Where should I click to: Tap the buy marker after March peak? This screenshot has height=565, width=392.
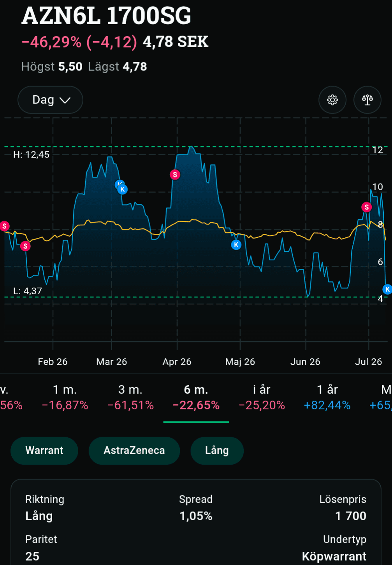123,190
